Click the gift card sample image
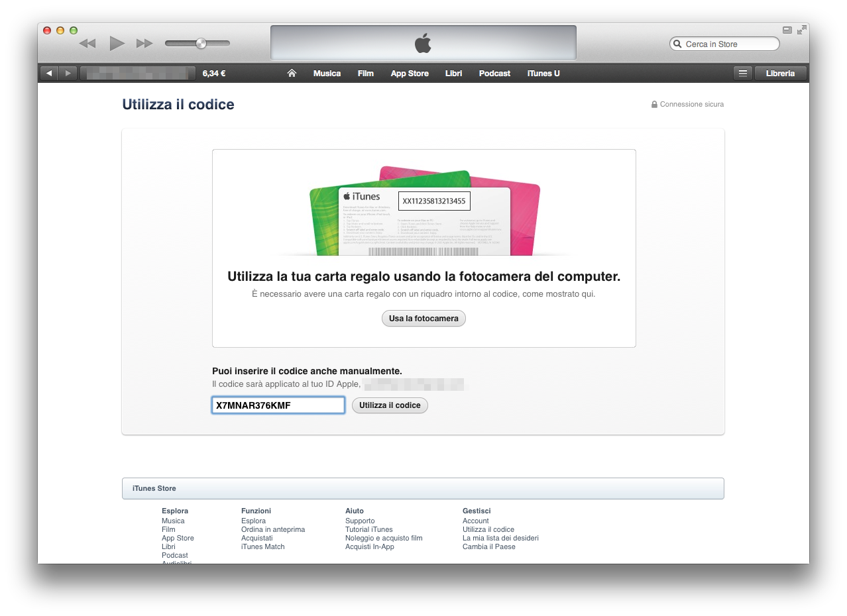The image size is (847, 616). pyautogui.click(x=424, y=212)
